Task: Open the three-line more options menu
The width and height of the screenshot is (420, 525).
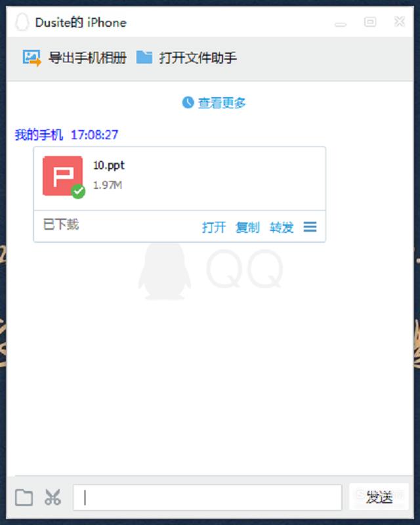Action: coord(310,227)
